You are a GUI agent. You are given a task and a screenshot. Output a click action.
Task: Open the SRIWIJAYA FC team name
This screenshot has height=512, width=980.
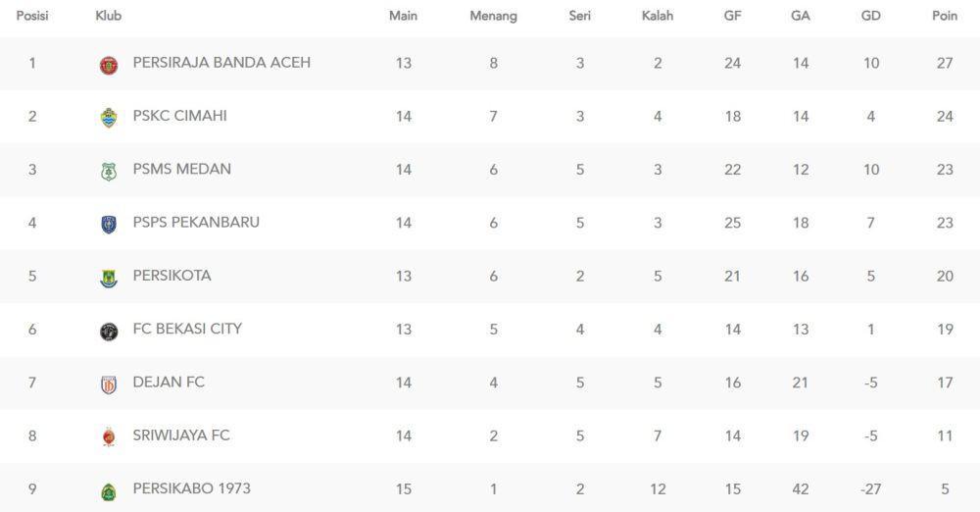pyautogui.click(x=181, y=435)
